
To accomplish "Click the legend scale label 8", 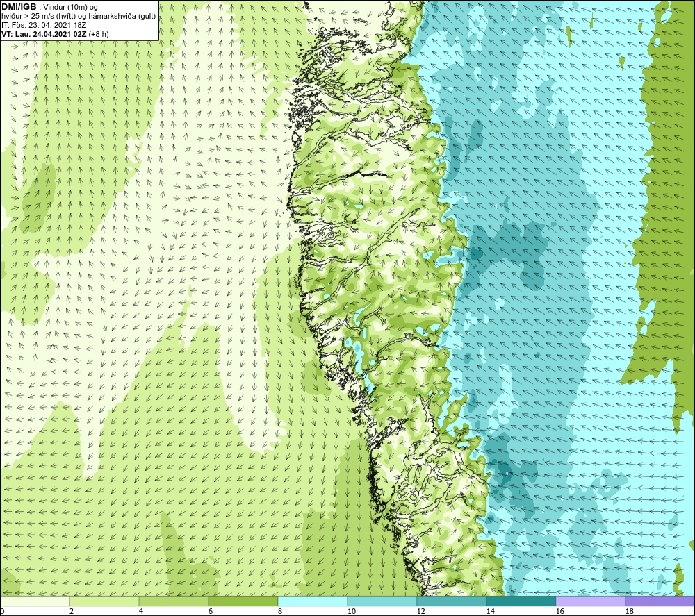I will [x=280, y=611].
